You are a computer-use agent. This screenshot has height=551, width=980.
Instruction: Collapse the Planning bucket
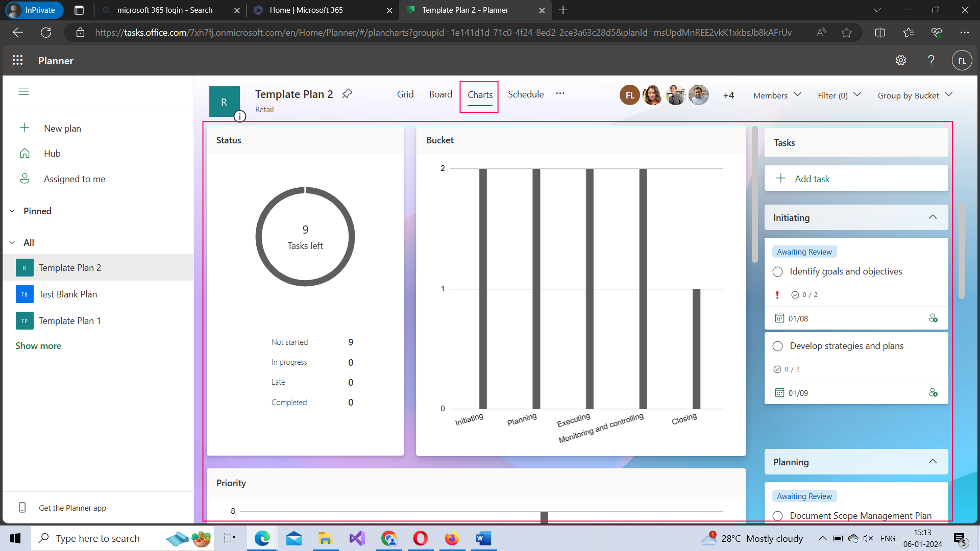click(933, 462)
